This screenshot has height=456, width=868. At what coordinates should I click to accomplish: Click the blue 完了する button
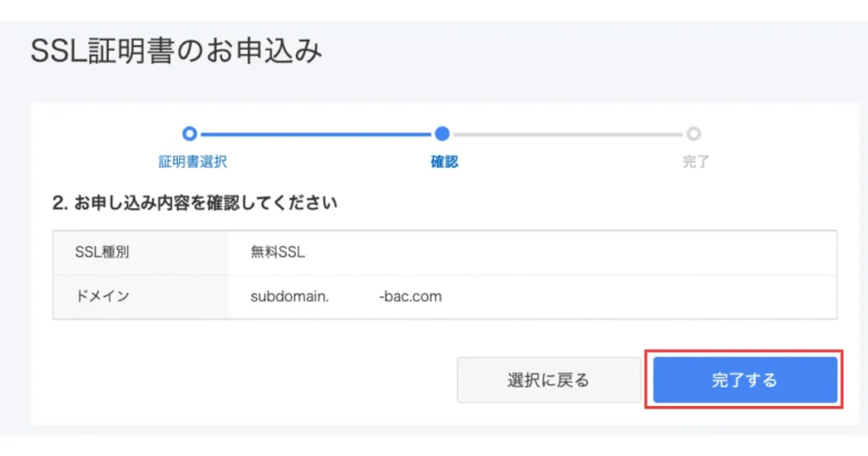point(744,380)
